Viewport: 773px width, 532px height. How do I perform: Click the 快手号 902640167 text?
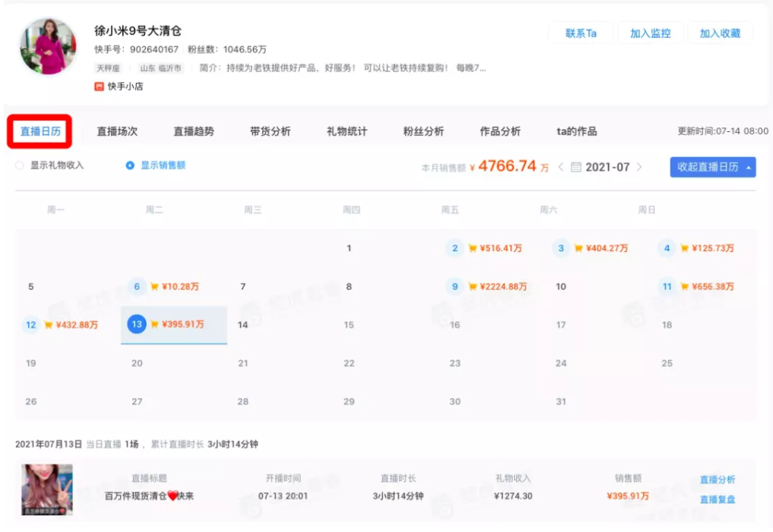click(137, 50)
